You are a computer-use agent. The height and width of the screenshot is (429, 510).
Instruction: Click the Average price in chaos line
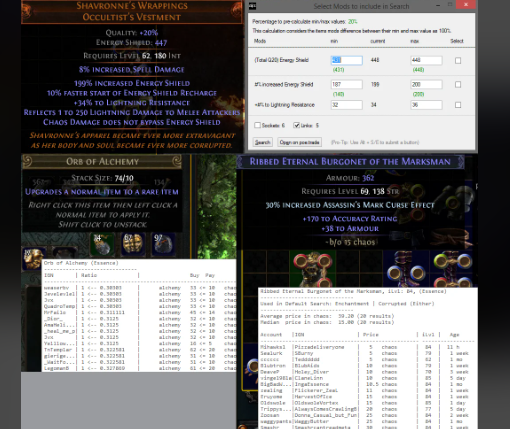(x=327, y=316)
